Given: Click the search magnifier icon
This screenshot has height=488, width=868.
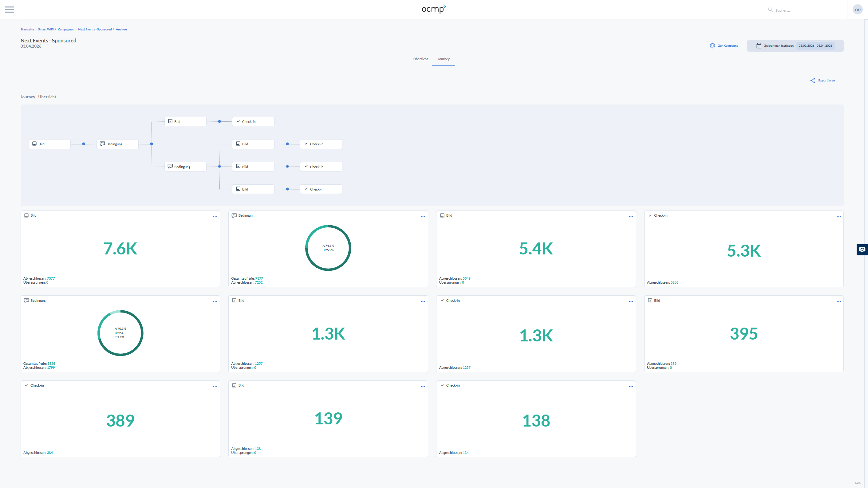Looking at the screenshot, I should (x=770, y=10).
